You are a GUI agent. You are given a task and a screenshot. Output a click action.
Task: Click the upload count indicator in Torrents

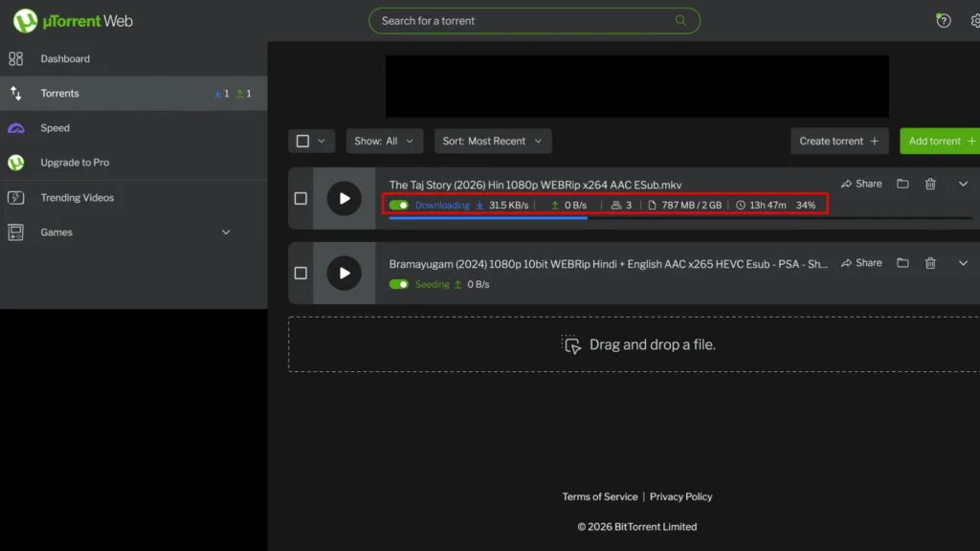(244, 94)
